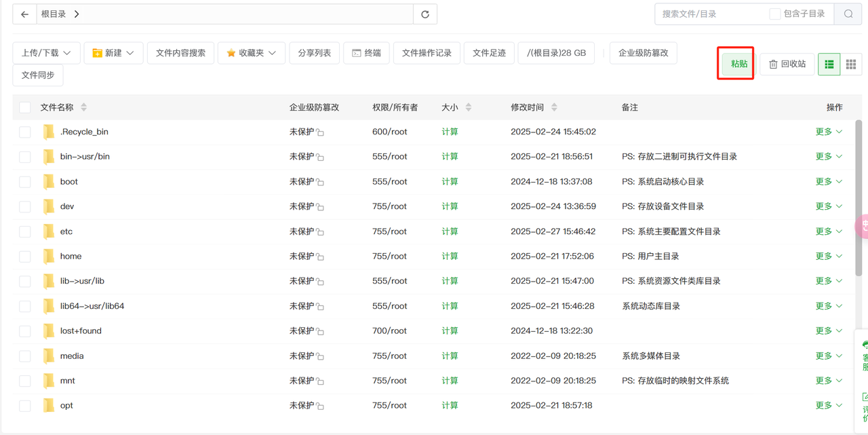Expand More menu for .Recycle_bin
The width and height of the screenshot is (868, 435).
(x=829, y=132)
